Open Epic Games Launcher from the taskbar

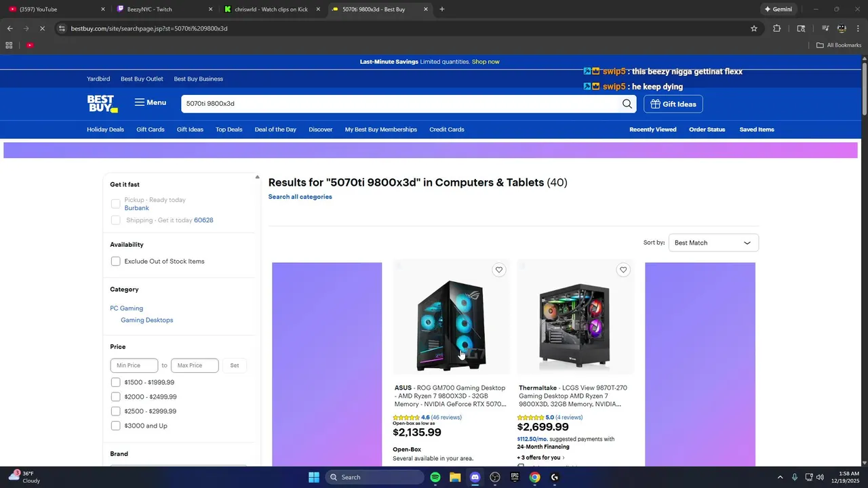515,477
